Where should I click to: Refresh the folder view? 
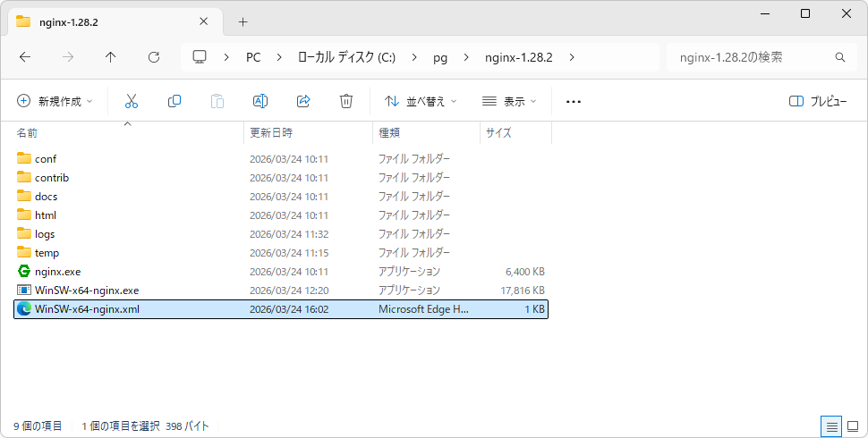click(154, 57)
